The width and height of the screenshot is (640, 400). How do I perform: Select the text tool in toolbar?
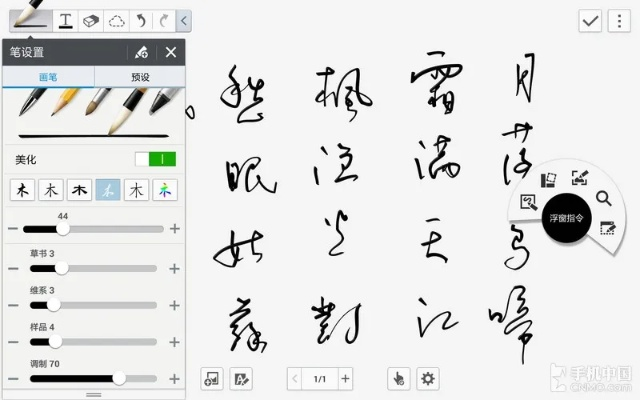(66, 20)
